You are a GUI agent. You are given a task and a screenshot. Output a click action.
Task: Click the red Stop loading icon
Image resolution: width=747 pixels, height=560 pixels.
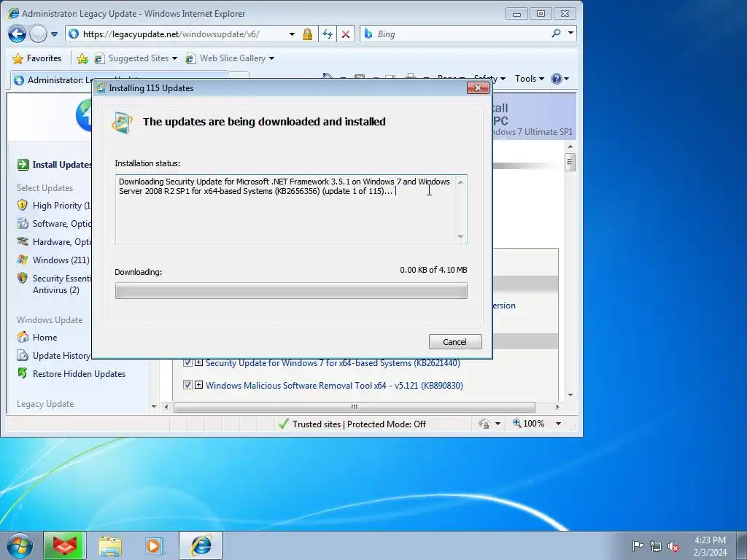pyautogui.click(x=346, y=34)
